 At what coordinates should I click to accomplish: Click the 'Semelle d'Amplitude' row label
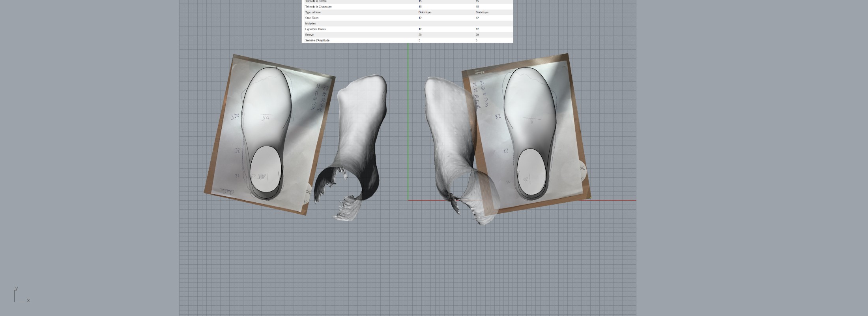pyautogui.click(x=317, y=40)
